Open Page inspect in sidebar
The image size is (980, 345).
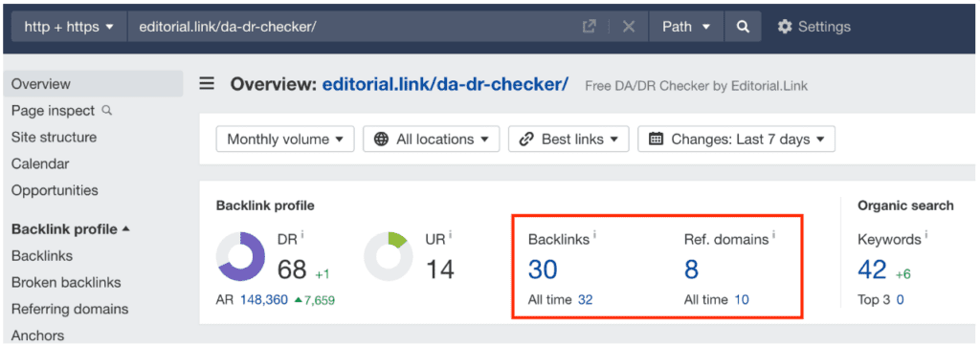[x=54, y=111]
